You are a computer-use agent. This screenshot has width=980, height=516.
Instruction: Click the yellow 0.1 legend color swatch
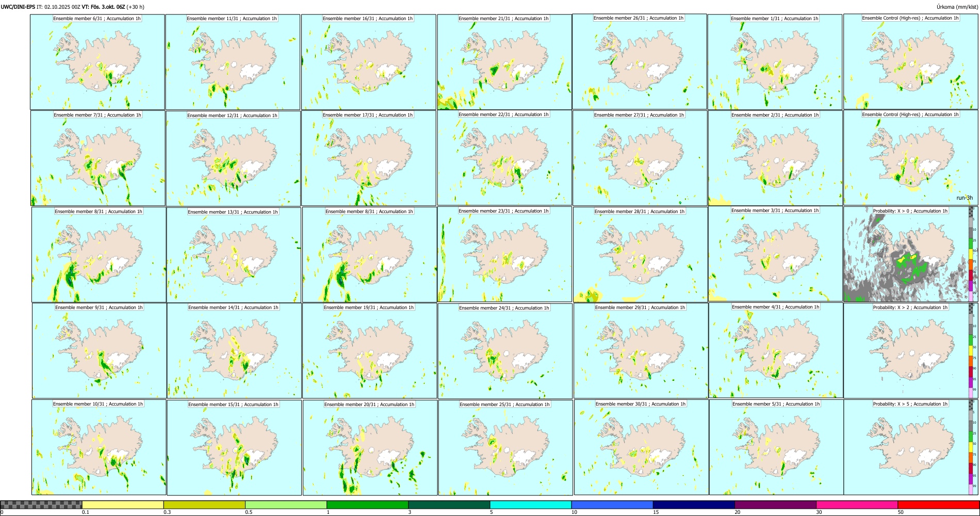click(x=123, y=505)
